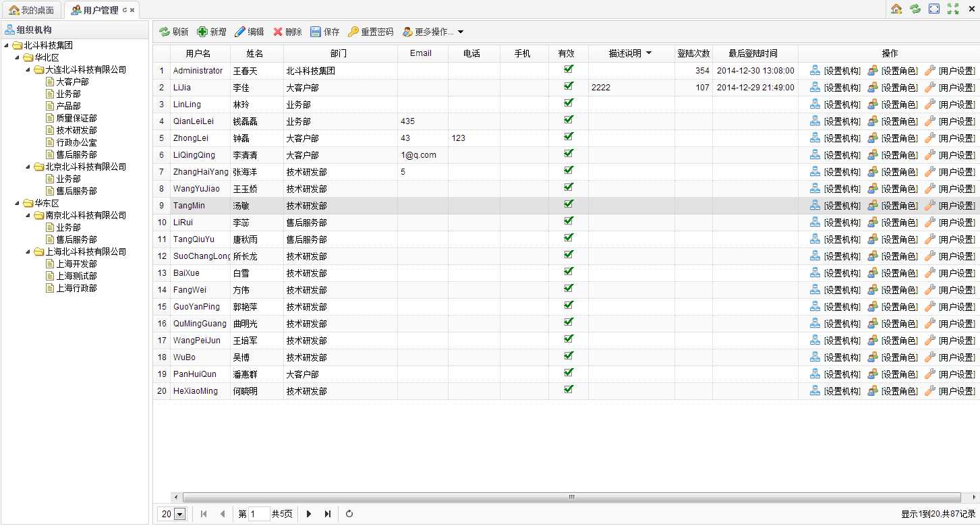This screenshot has height=526, width=980.
Task: Click set organization icon in Administrator row
Action: (x=815, y=70)
